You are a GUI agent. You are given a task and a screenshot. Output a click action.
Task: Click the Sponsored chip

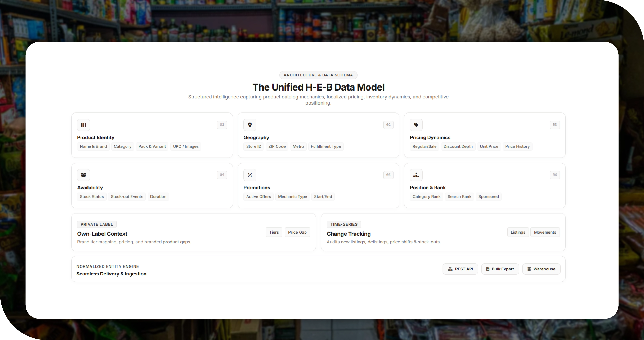[x=489, y=197]
